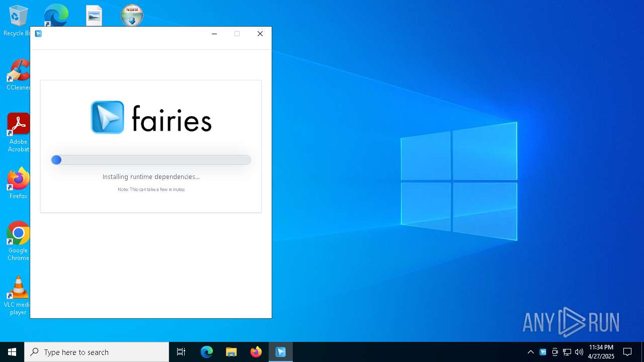
Task: Click the taskbar search box
Action: point(97,352)
